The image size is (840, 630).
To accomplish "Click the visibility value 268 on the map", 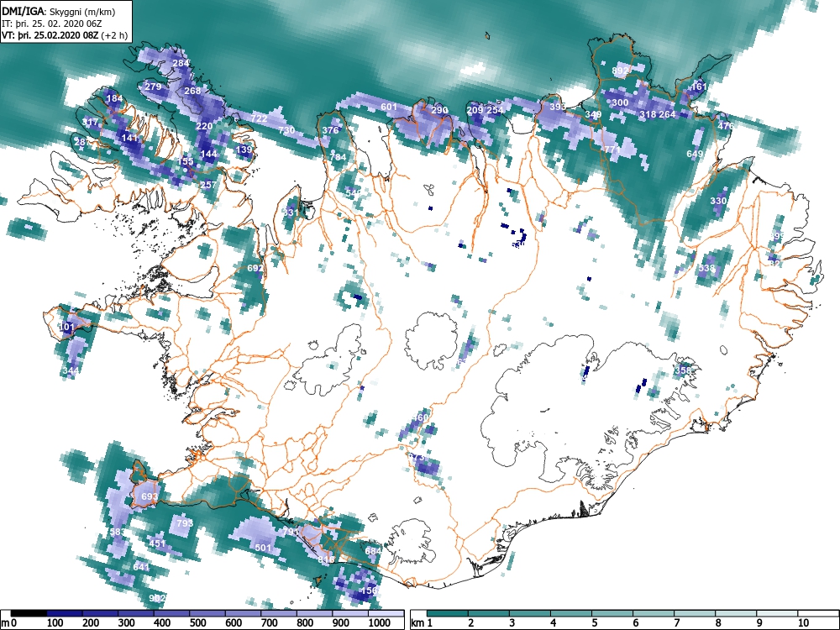I will [x=192, y=91].
